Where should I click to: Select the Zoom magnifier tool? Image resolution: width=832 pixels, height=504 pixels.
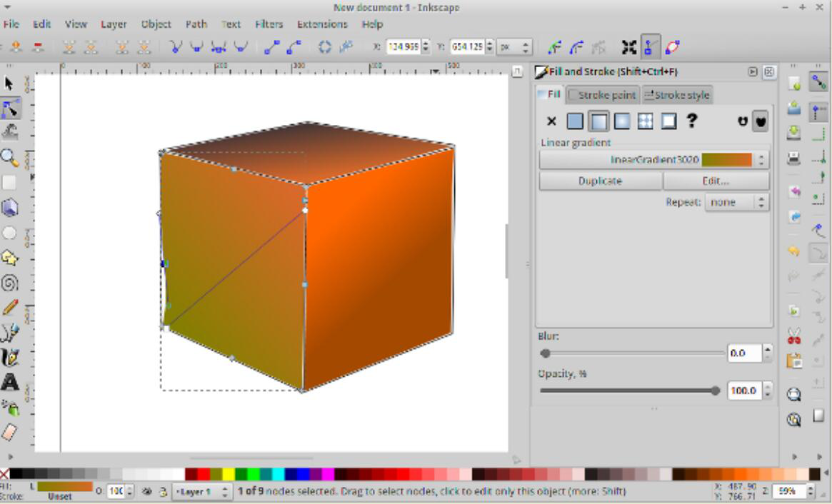(9, 158)
